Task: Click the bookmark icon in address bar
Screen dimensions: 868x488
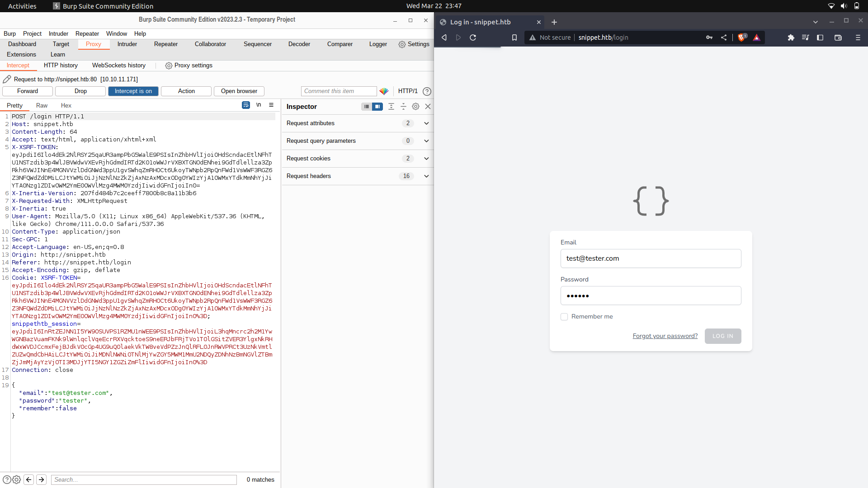Action: pyautogui.click(x=514, y=38)
